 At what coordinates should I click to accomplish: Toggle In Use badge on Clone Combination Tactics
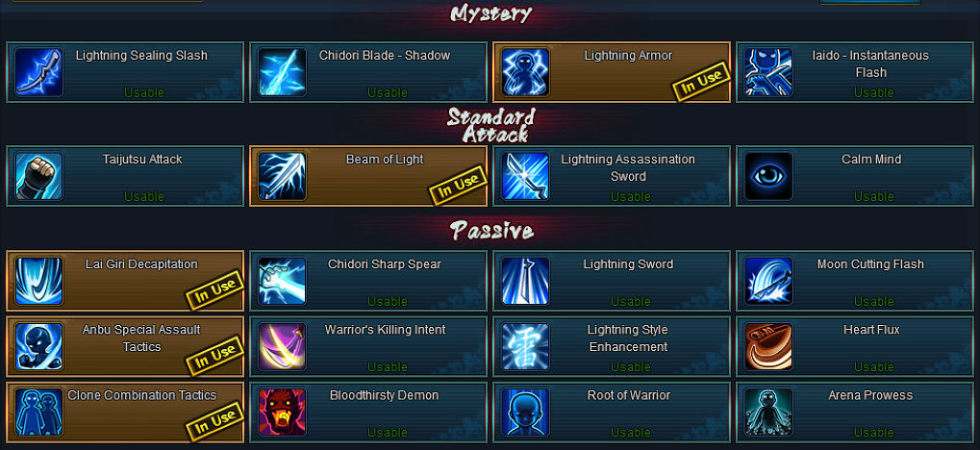(x=214, y=420)
